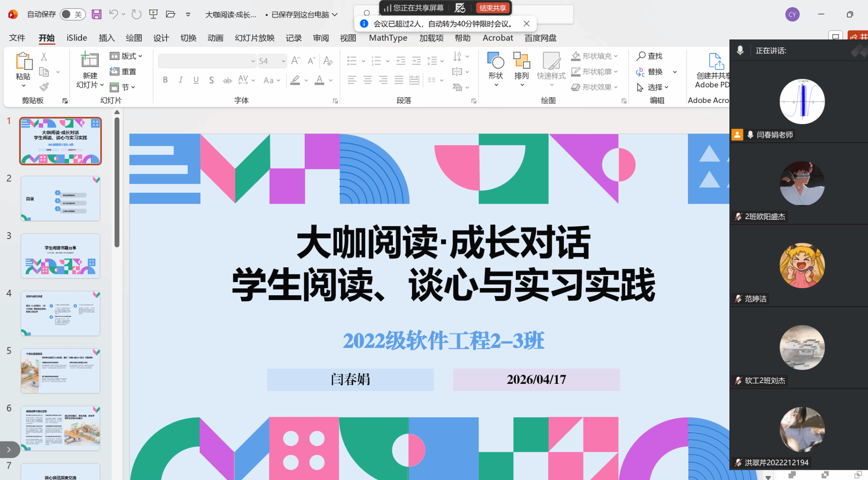Image resolution: width=868 pixels, height=480 pixels.
Task: Click the Open folder icon
Action: click(x=171, y=14)
